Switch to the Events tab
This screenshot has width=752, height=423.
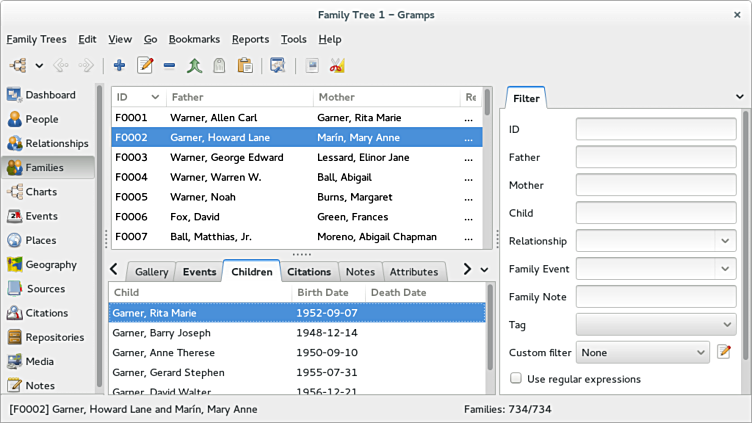[199, 272]
